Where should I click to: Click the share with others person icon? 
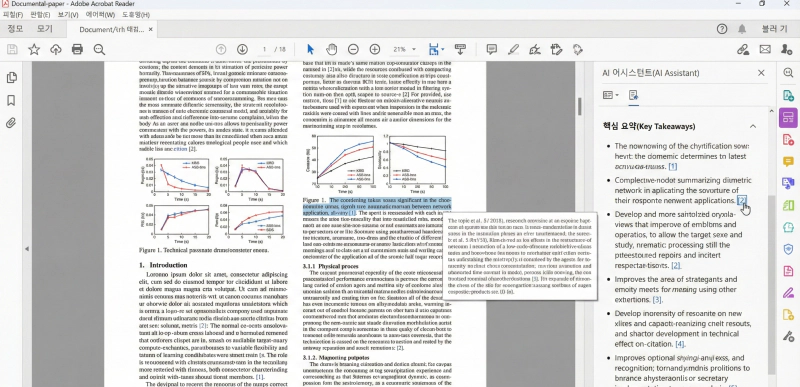pyautogui.click(x=786, y=49)
